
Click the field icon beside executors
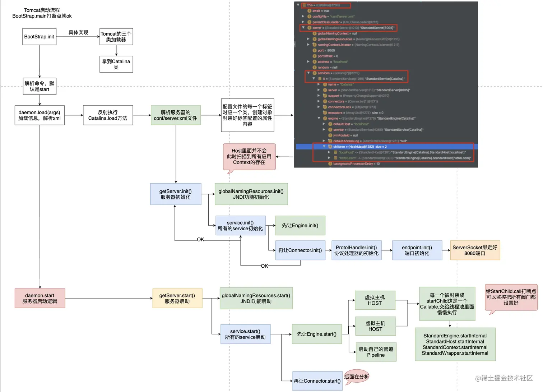coord(325,112)
